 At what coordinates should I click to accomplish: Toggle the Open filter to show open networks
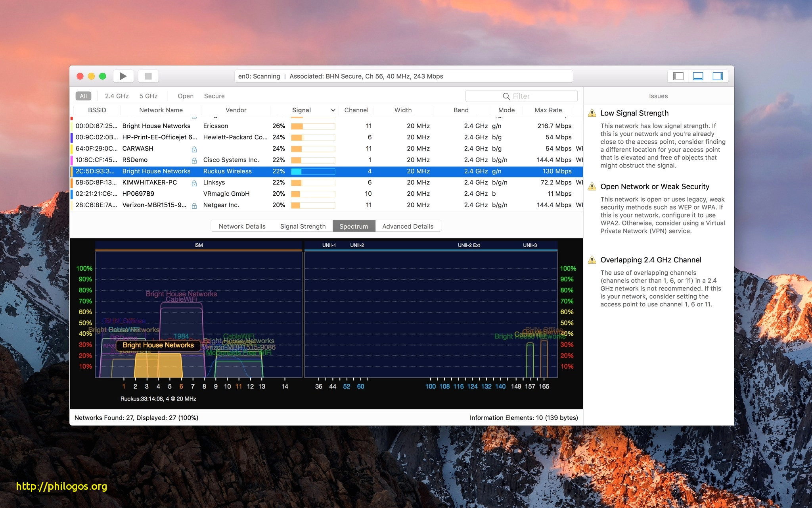coord(186,95)
